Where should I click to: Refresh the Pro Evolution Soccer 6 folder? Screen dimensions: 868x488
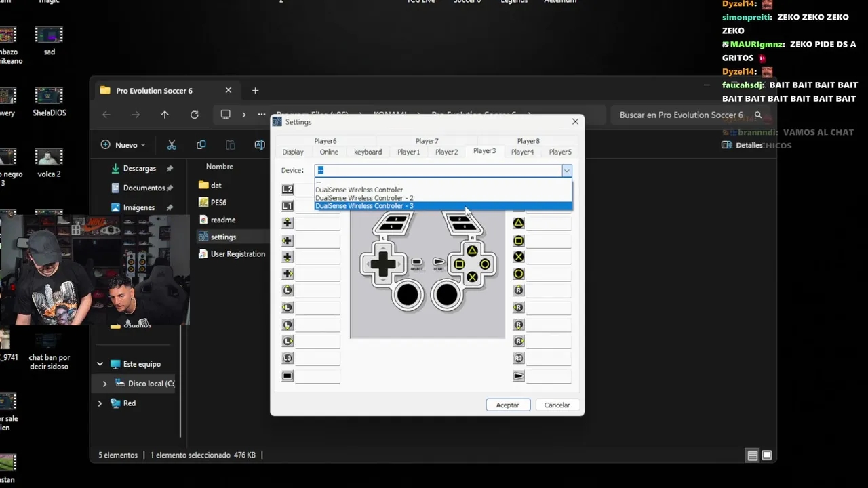point(195,115)
